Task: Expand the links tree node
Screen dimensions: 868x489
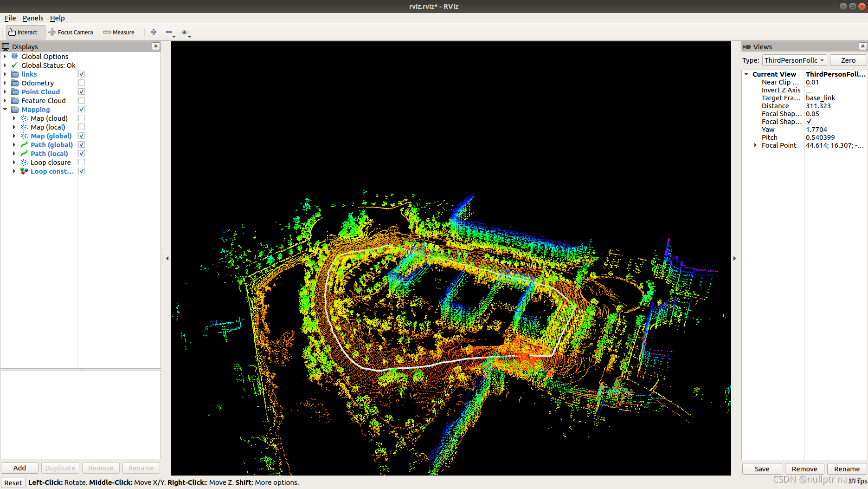Action: (5, 74)
